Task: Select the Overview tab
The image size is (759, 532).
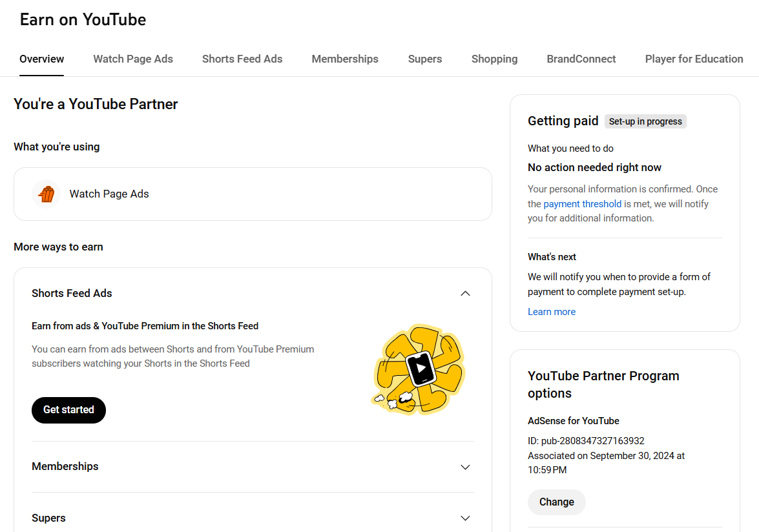Action: (41, 59)
